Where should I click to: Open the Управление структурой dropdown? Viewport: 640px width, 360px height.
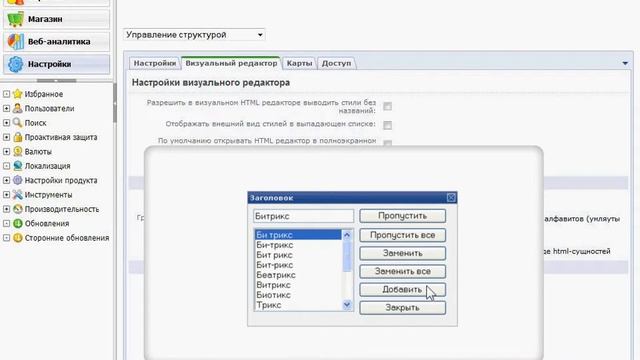pyautogui.click(x=194, y=35)
